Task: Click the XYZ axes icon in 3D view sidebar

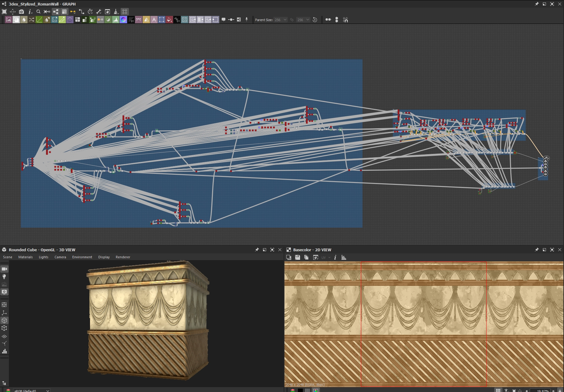Action: click(4, 313)
